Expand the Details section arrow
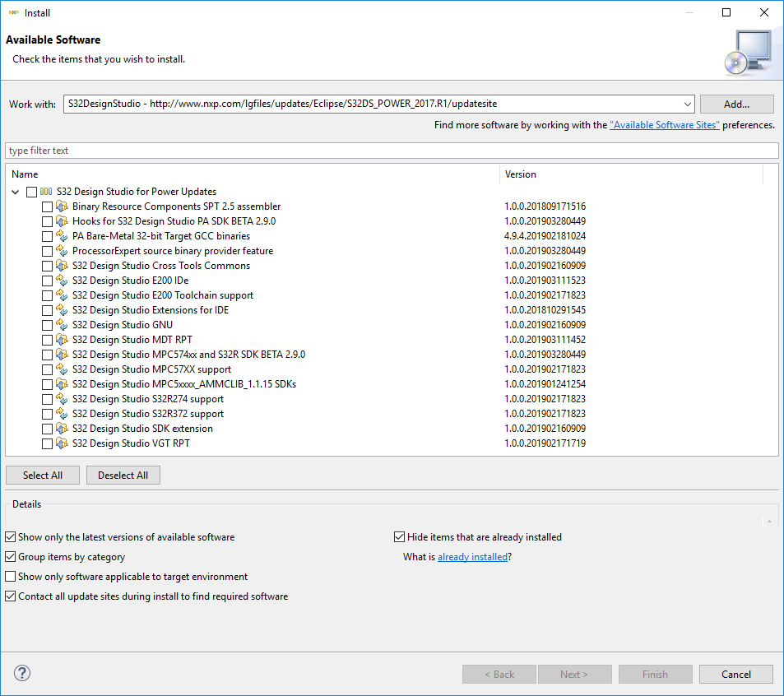Viewport: 784px width, 696px height. (x=770, y=521)
